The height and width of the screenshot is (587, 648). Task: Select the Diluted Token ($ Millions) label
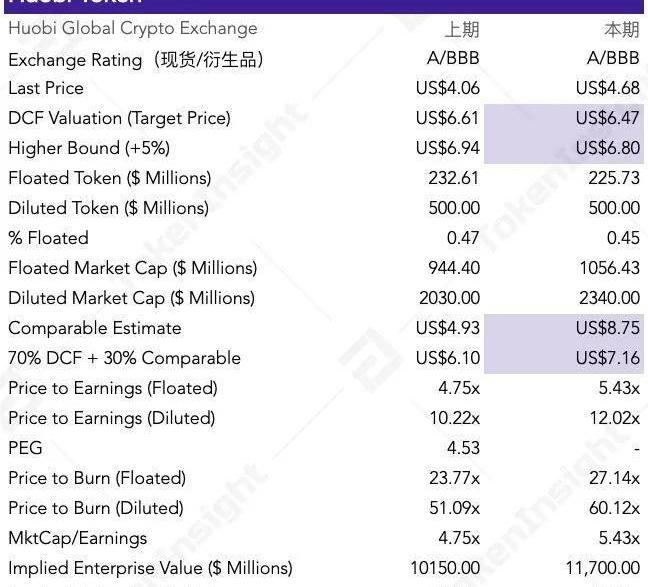point(108,208)
